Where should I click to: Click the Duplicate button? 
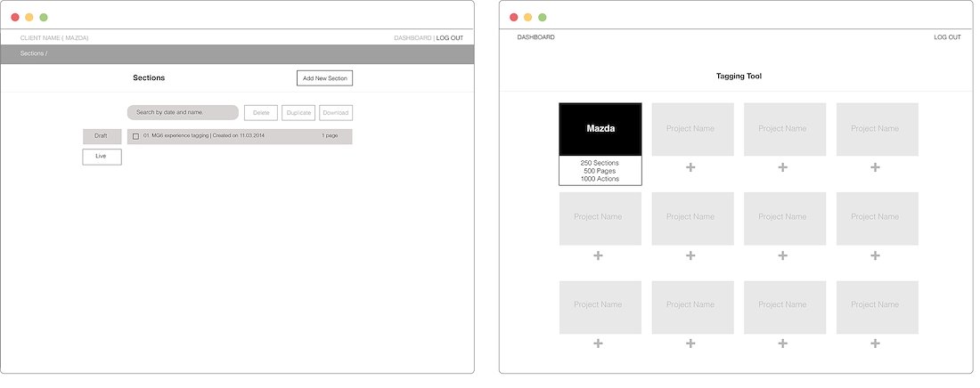pos(298,112)
